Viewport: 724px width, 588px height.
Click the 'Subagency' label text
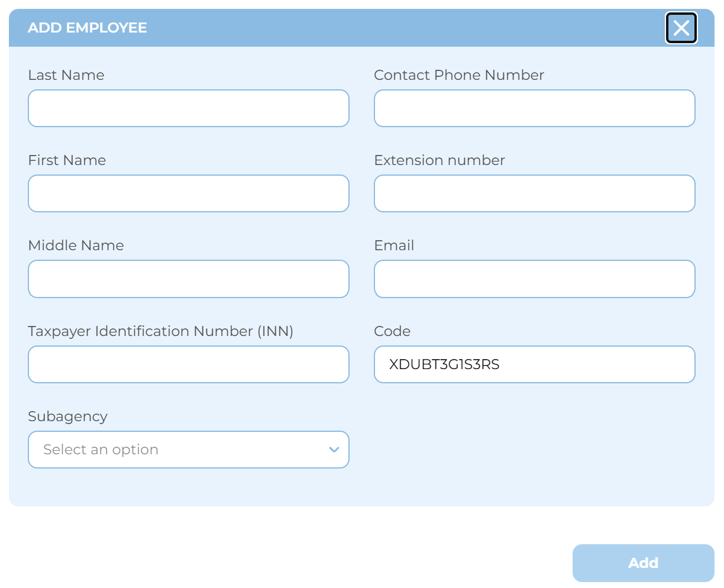pos(67,416)
